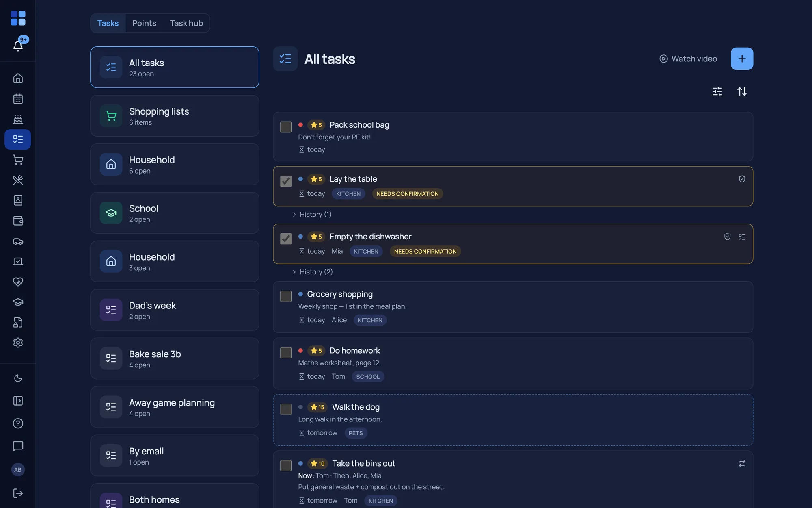Open the graduation cap icon in sidebar
This screenshot has height=508, width=812.
pos(18,302)
